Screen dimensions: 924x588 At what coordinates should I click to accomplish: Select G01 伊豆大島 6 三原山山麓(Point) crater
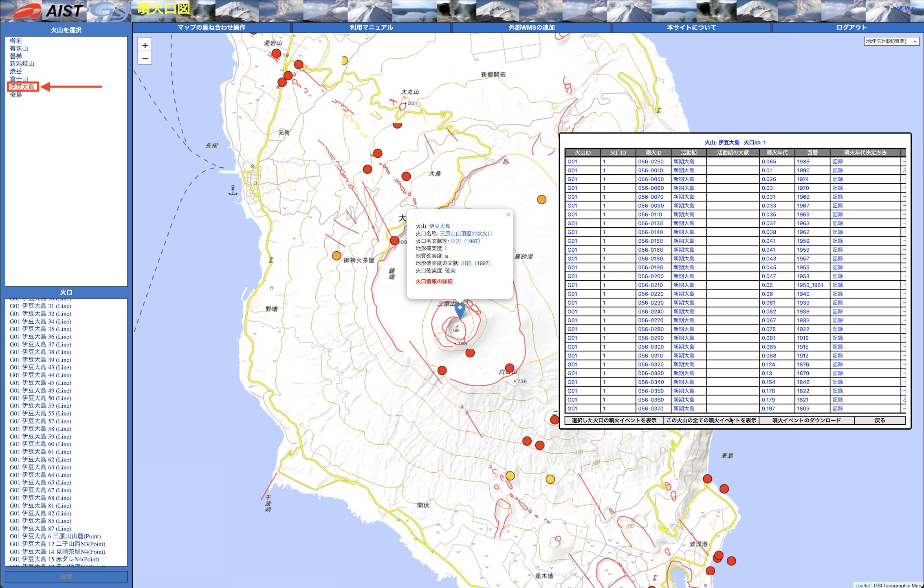pos(55,536)
